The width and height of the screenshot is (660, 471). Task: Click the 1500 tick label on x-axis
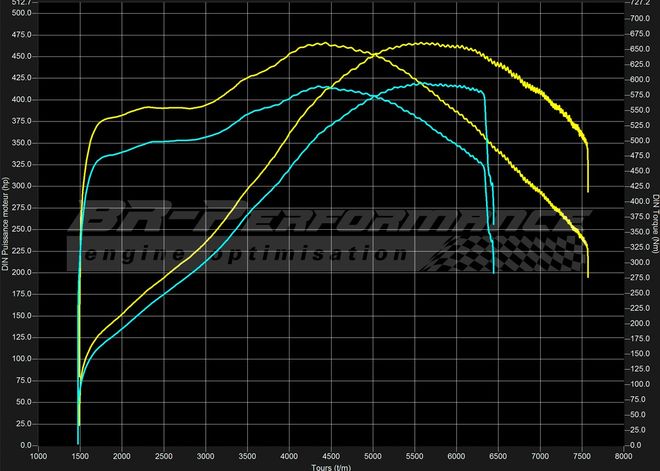pyautogui.click(x=80, y=455)
